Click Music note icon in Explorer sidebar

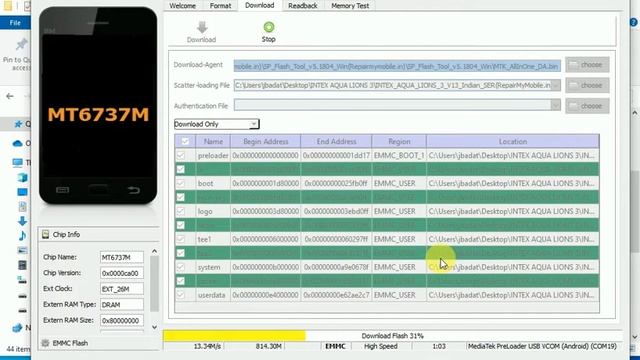click(x=22, y=236)
